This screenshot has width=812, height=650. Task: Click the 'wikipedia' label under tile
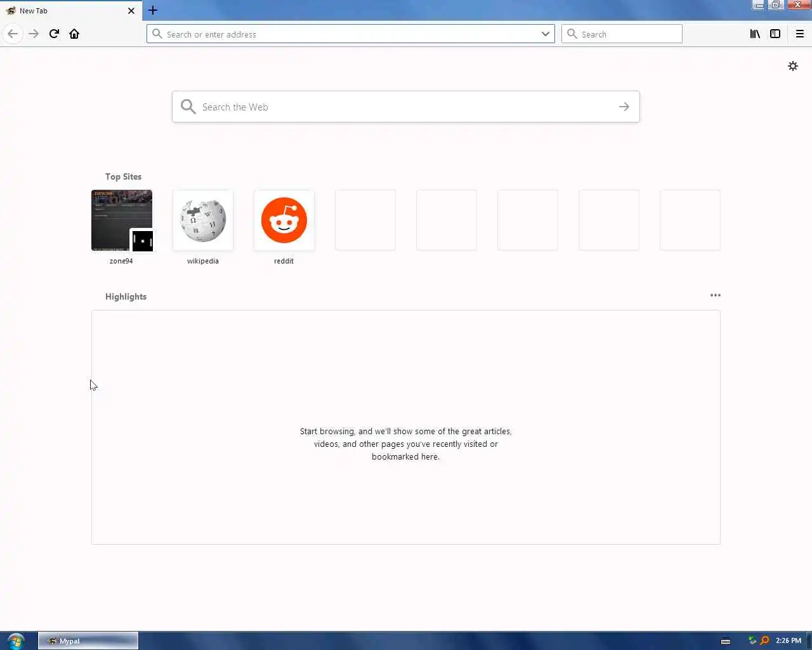203,261
